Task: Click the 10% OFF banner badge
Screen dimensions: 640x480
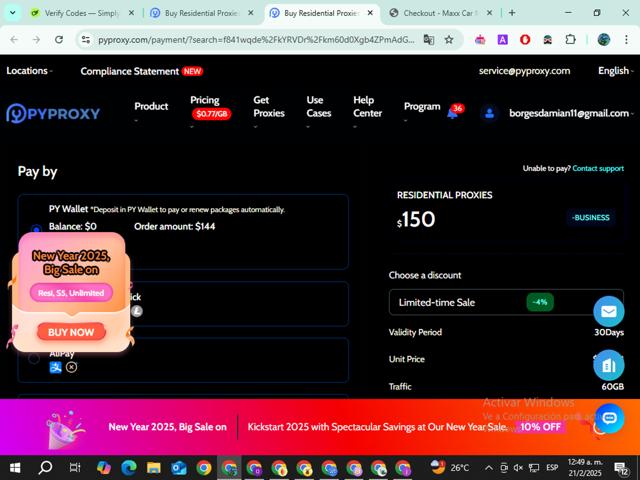Action: (540, 427)
